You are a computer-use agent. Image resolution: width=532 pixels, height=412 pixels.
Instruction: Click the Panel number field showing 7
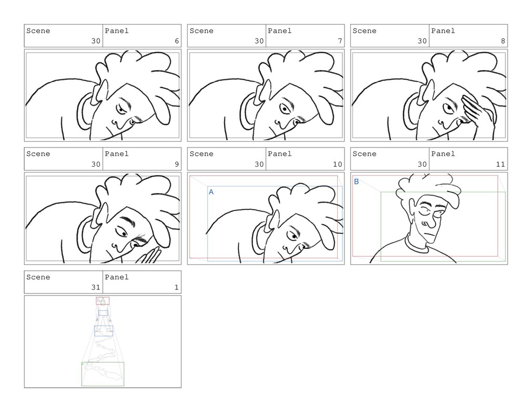305,36
